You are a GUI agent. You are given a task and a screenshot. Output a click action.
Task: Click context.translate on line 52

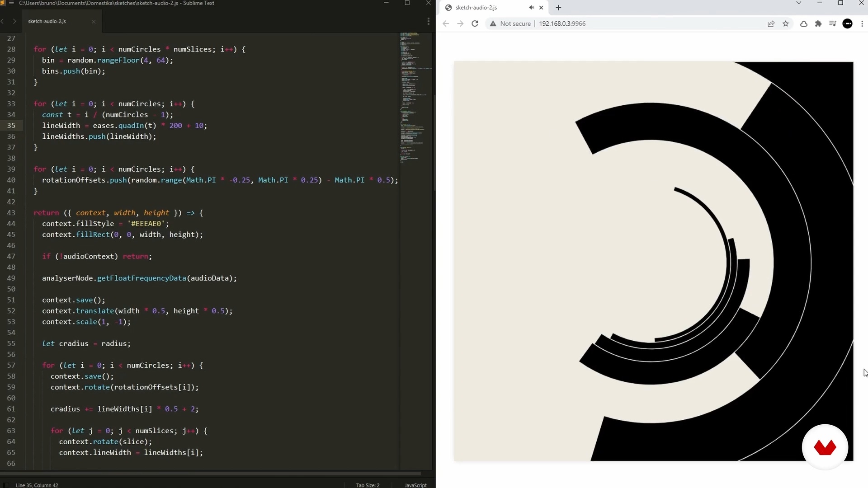click(78, 310)
